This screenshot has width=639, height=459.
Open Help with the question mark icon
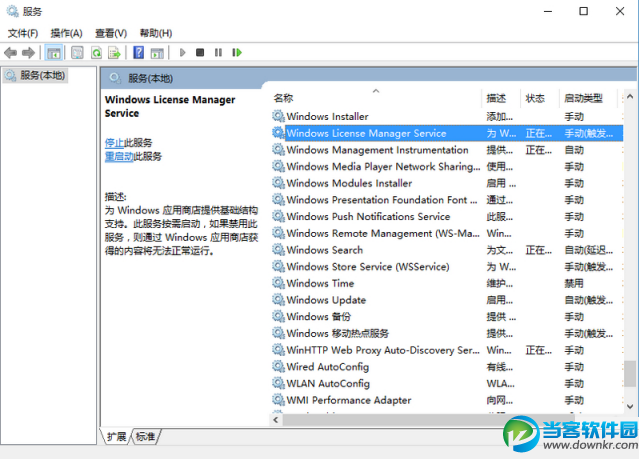[139, 53]
